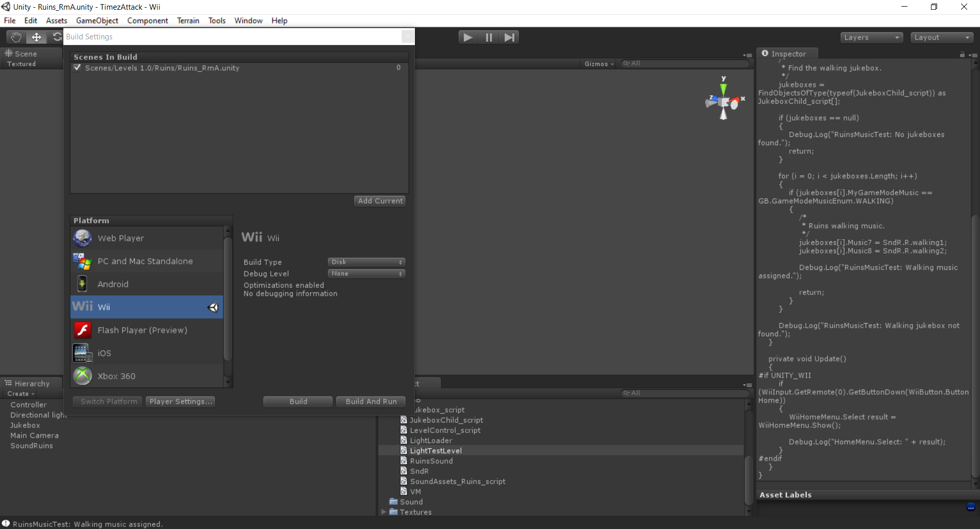Open the Assets menu
980x529 pixels.
tap(57, 20)
